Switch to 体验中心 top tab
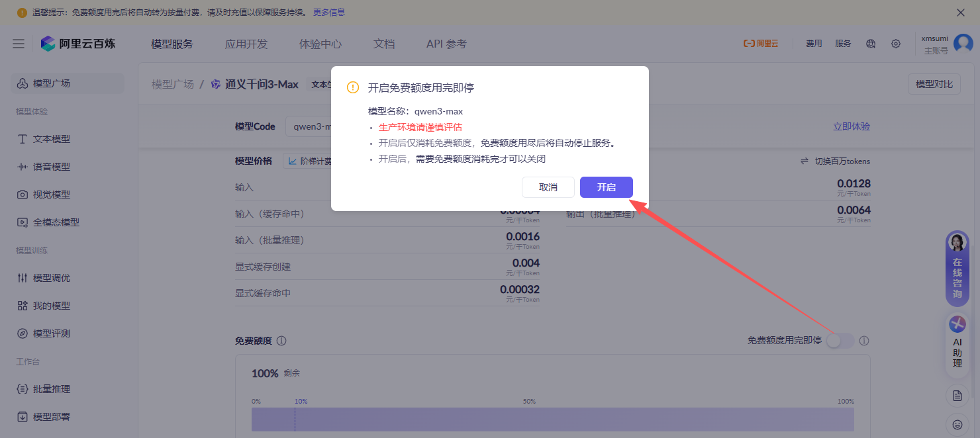980x438 pixels. pos(320,44)
